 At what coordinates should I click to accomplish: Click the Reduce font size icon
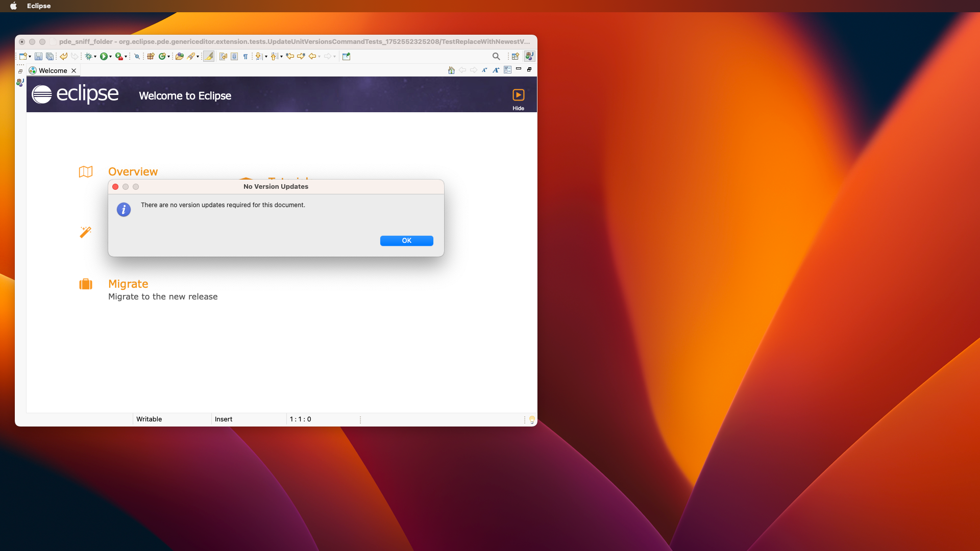(484, 70)
